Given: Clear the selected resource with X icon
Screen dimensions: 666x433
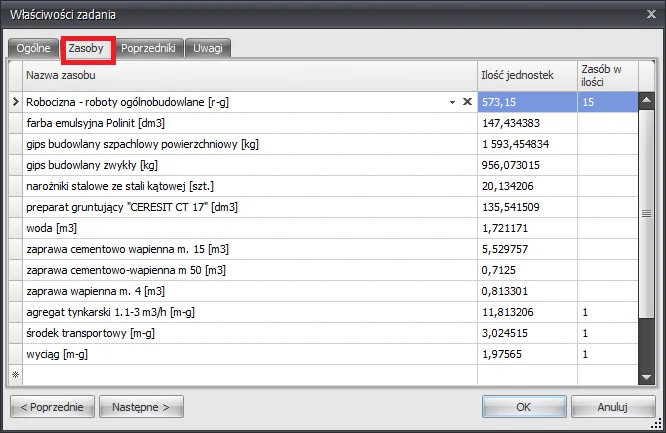Looking at the screenshot, I should (467, 102).
